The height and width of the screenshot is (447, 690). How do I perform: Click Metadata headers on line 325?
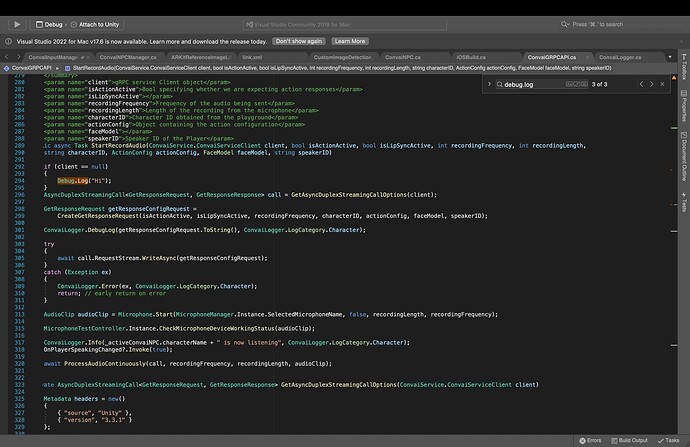71,399
